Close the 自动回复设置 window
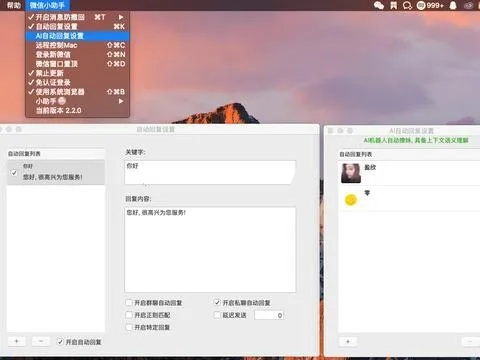480x360 pixels. [x=1, y=129]
